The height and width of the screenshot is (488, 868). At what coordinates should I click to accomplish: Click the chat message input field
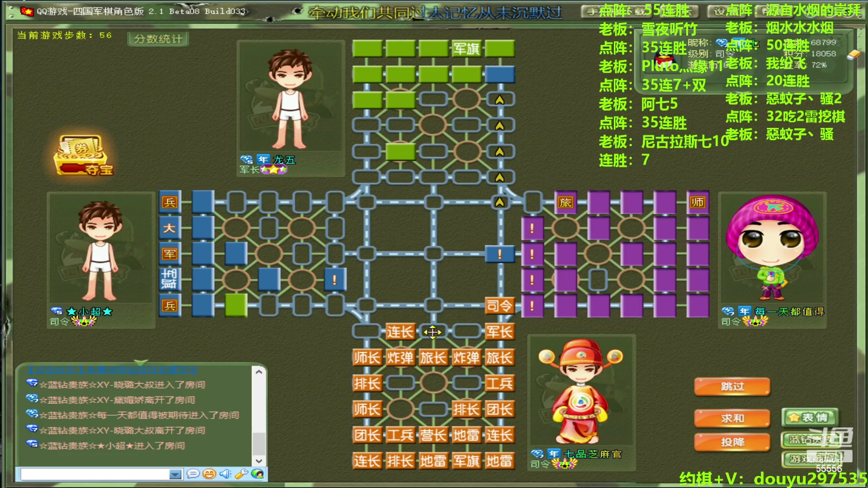click(95, 474)
